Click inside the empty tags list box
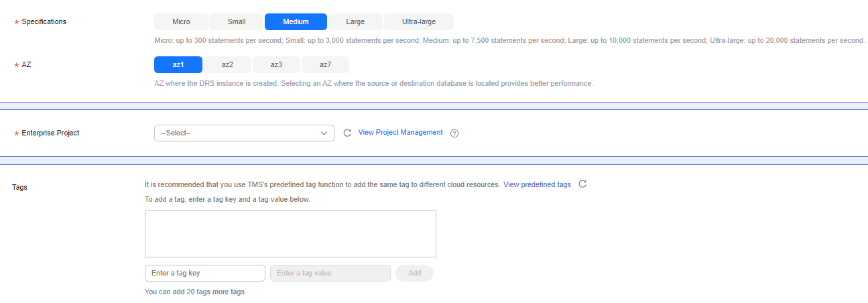 pos(290,233)
